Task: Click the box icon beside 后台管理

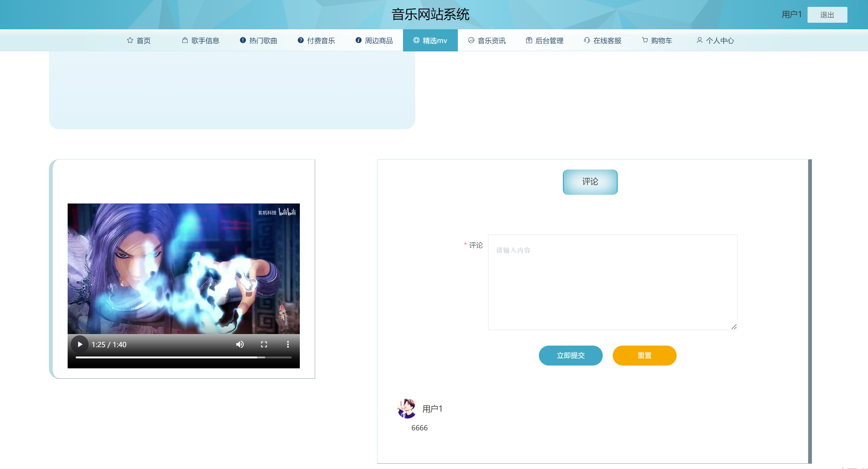Action: (529, 41)
